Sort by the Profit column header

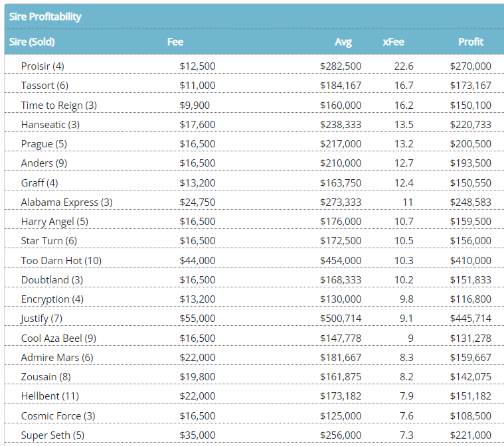471,42
